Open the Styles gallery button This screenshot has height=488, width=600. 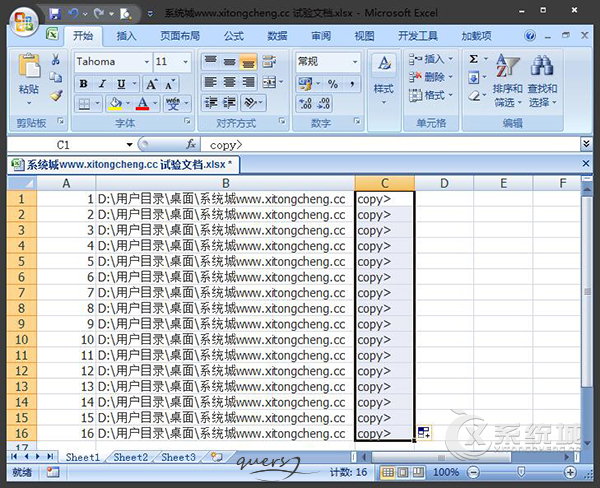click(384, 80)
